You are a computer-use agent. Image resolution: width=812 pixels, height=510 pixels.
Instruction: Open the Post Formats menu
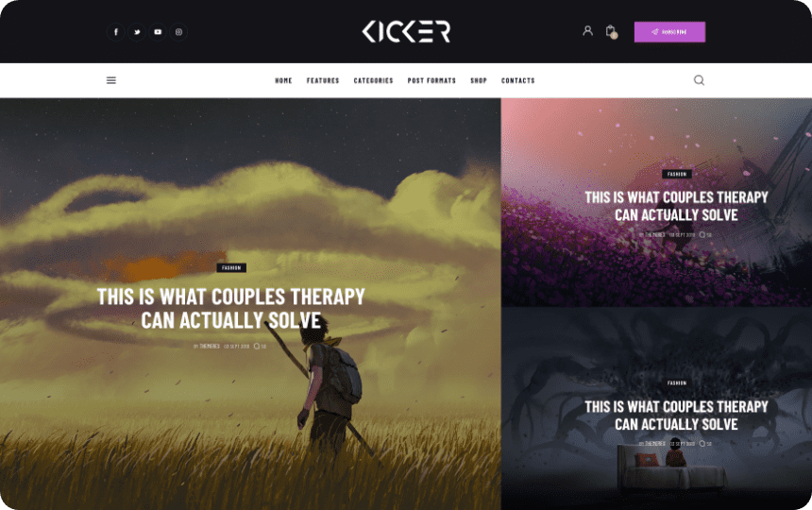[431, 81]
